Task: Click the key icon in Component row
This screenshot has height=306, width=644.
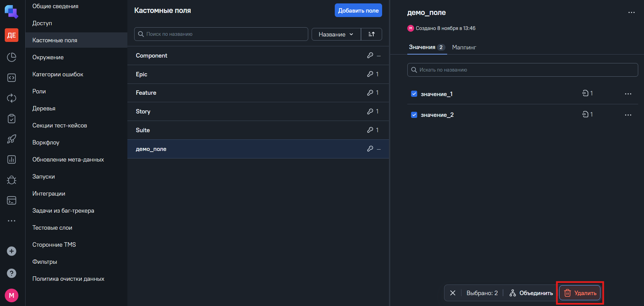Action: tap(370, 55)
